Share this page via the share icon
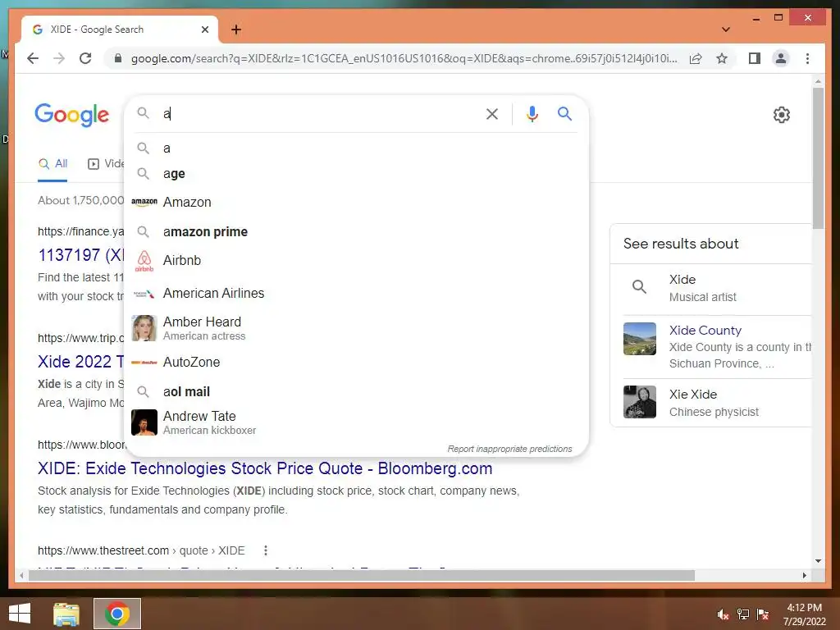 click(696, 58)
